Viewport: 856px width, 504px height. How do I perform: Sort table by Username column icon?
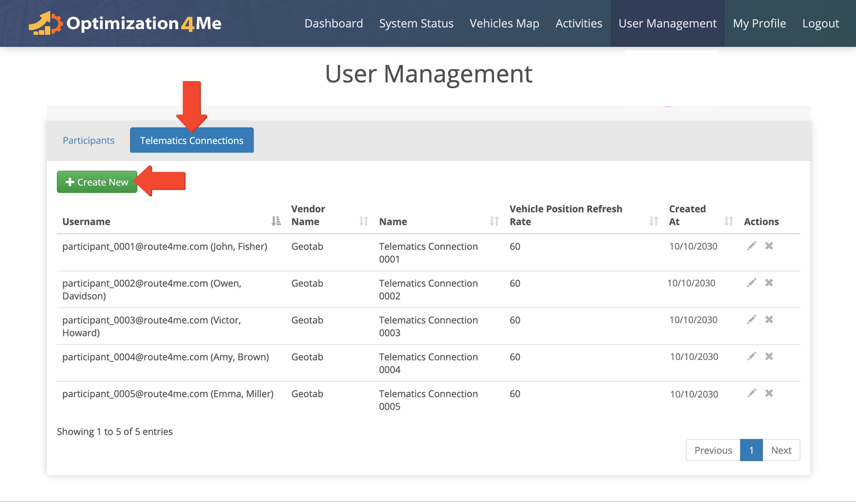(276, 221)
